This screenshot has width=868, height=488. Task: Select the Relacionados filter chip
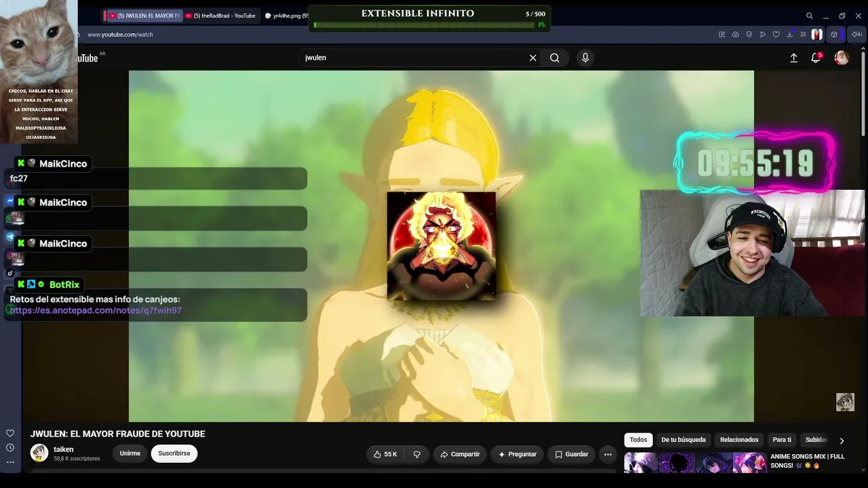tap(739, 440)
